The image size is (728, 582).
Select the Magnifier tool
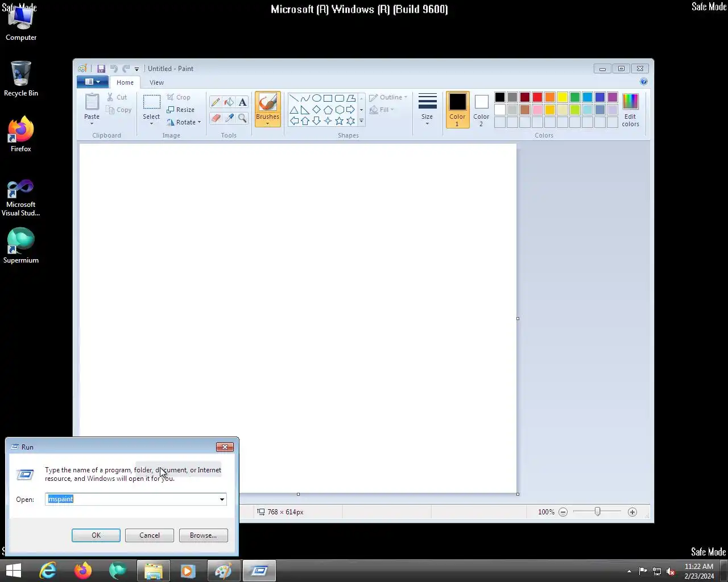(x=243, y=118)
